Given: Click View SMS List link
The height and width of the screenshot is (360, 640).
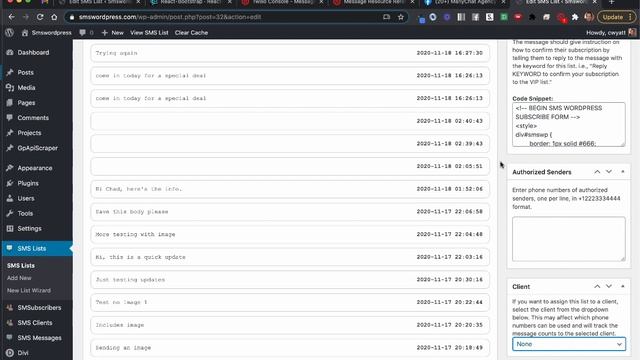Looking at the screenshot, I should 149,33.
